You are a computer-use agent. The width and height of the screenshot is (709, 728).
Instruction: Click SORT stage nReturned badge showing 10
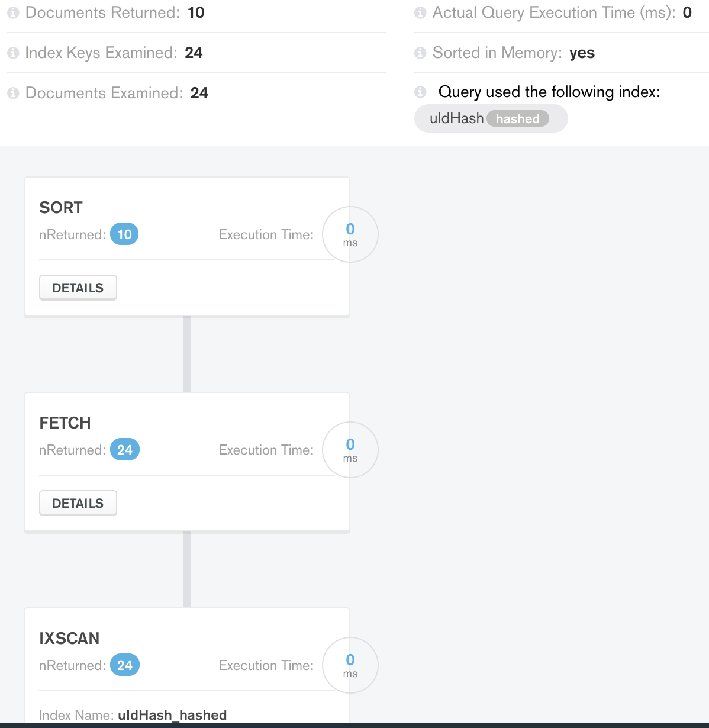pyautogui.click(x=124, y=234)
